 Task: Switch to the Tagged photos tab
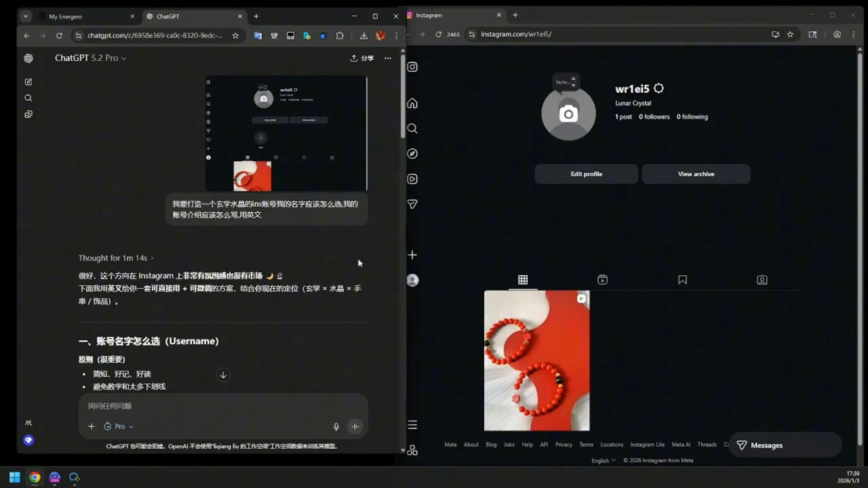tap(762, 279)
